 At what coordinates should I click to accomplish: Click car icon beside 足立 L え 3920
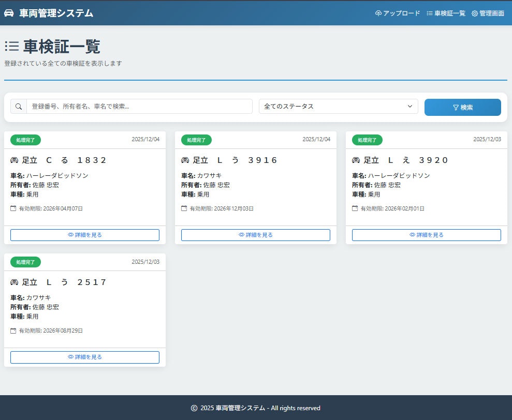click(x=356, y=160)
